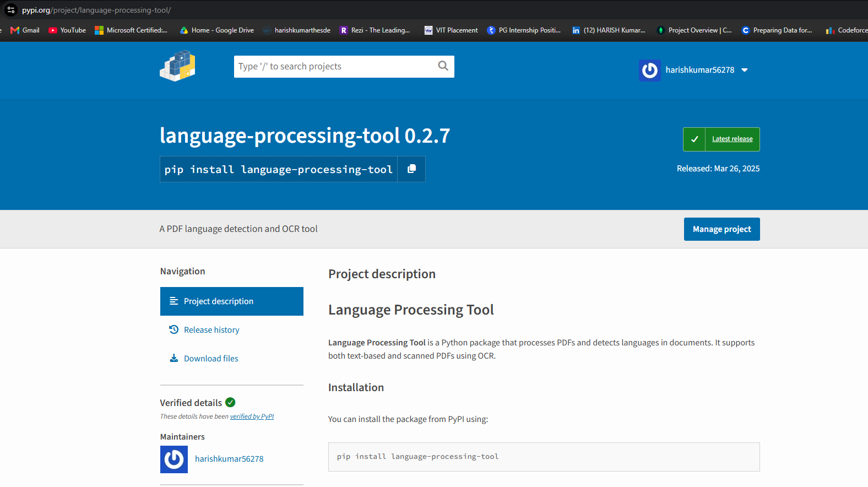Open the Codeforces bookmark

coord(847,30)
